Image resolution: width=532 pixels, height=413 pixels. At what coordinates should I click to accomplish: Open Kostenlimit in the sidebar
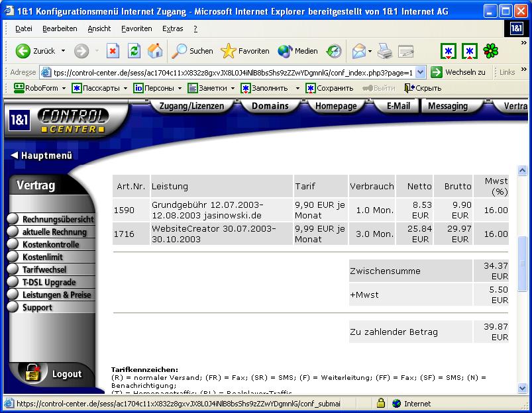tap(51, 257)
